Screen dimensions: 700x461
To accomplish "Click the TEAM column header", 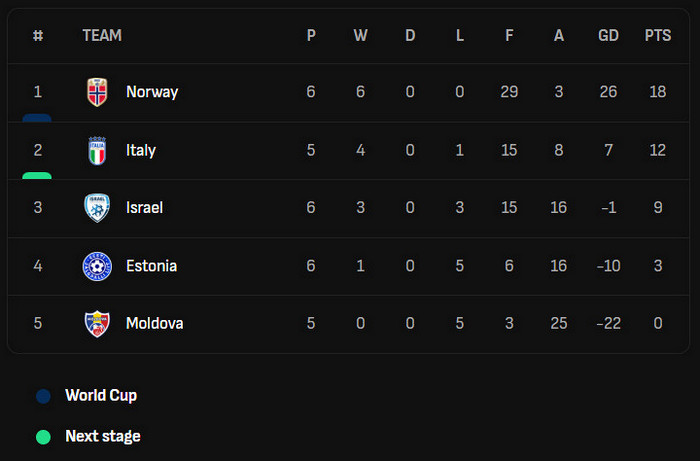I will tap(102, 36).
